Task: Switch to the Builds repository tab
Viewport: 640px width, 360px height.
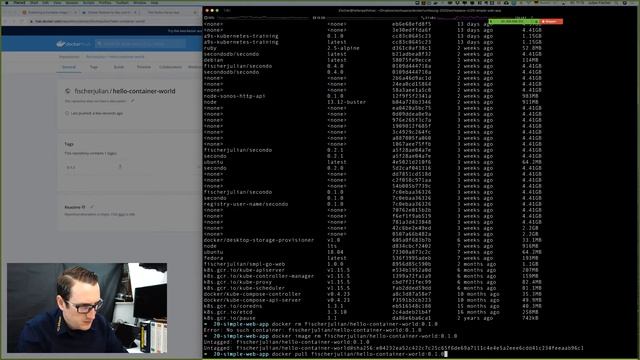Action: [119, 67]
